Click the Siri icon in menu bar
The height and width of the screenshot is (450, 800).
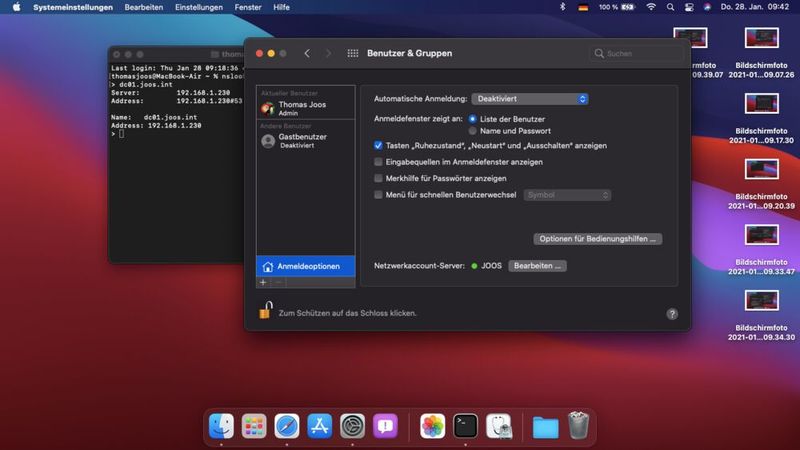707,7
